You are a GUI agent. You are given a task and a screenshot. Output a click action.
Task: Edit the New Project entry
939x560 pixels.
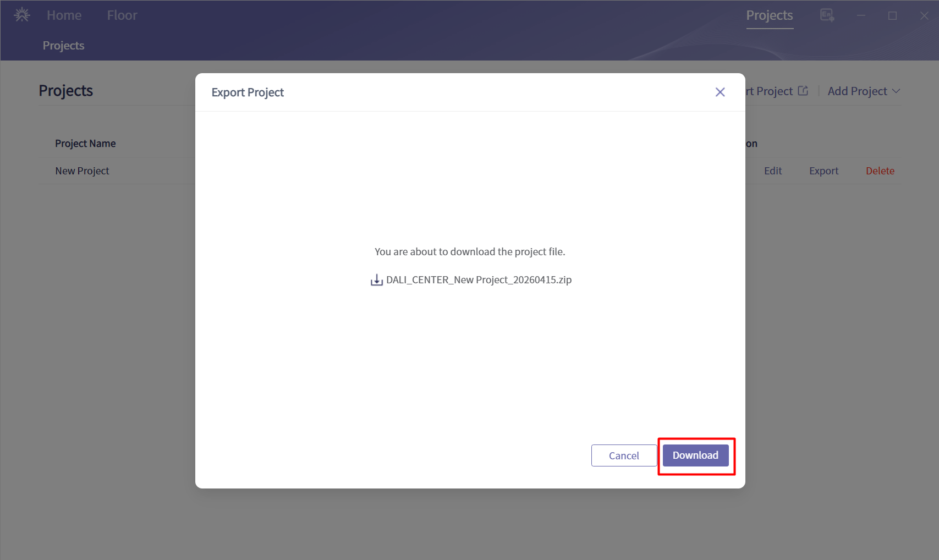tap(772, 171)
